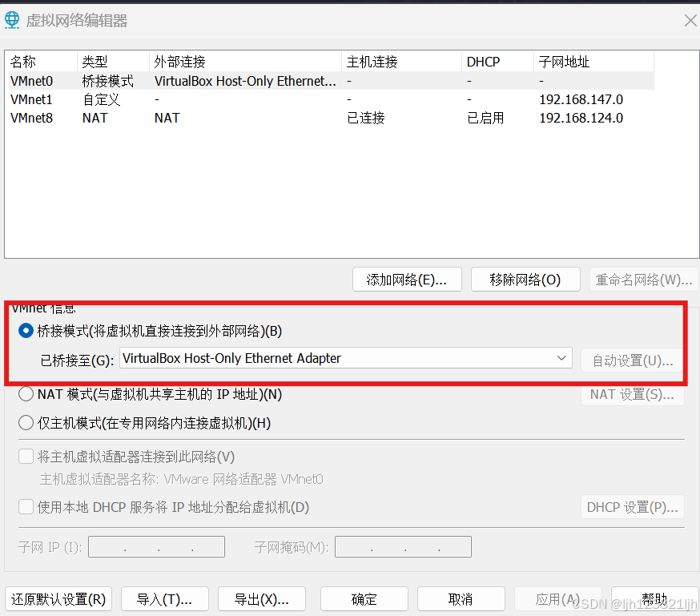Click the 移除网络(O) button

click(x=525, y=280)
